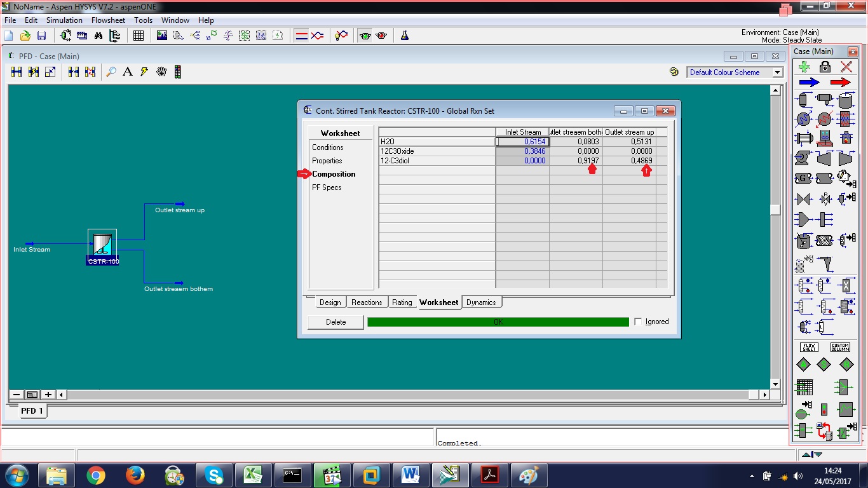Open the Simulation menu
This screenshot has height=488, width=868.
[x=64, y=20]
